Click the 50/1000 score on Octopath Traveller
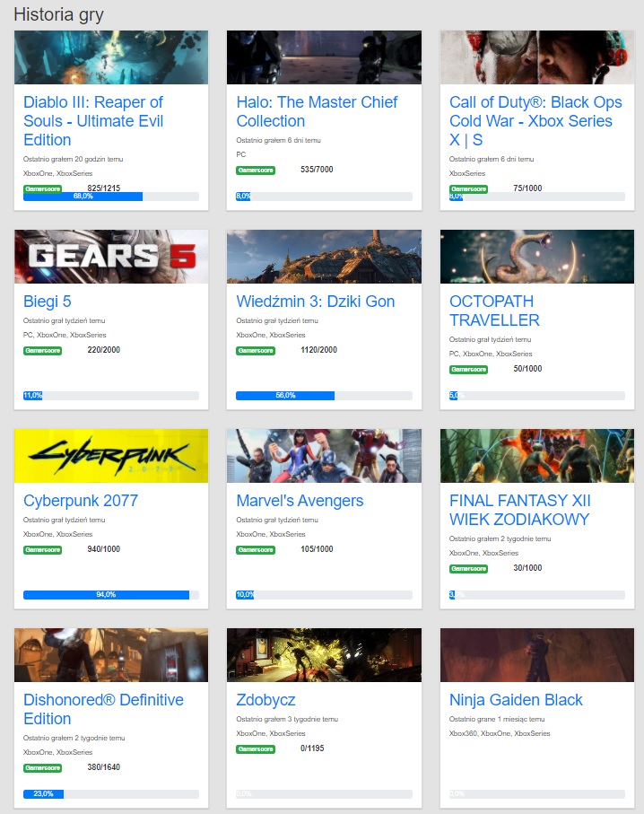Viewport: 644px width, 814px height. 527,369
